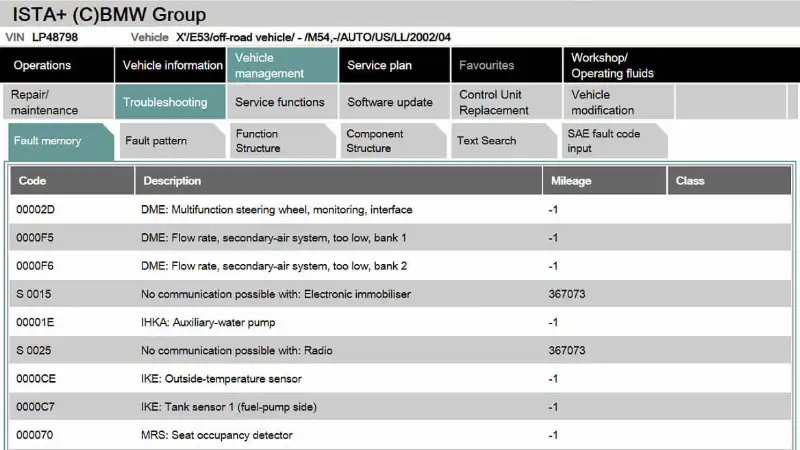Open the Vehicle information tab

tap(170, 65)
